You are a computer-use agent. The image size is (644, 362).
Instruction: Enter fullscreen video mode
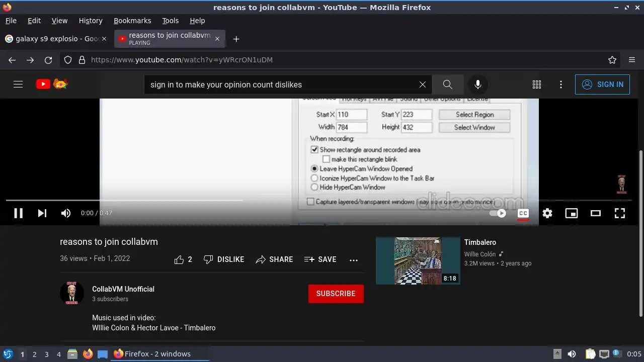[620, 213]
